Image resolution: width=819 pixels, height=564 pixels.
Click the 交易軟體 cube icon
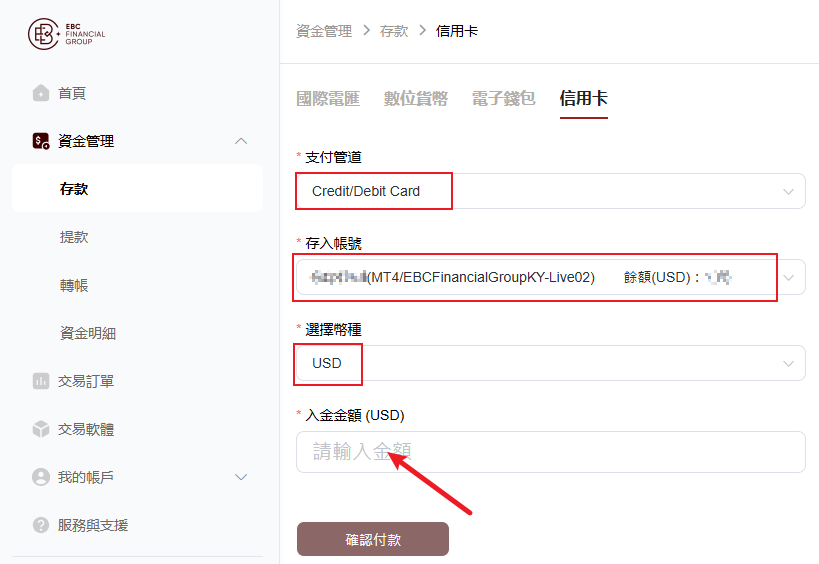[x=41, y=429]
